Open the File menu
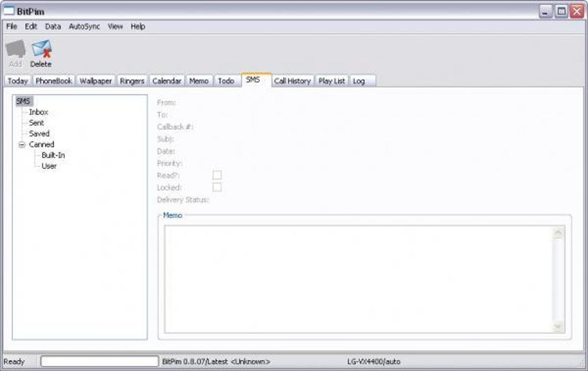Viewport: 588px width, 371px height. coord(12,27)
